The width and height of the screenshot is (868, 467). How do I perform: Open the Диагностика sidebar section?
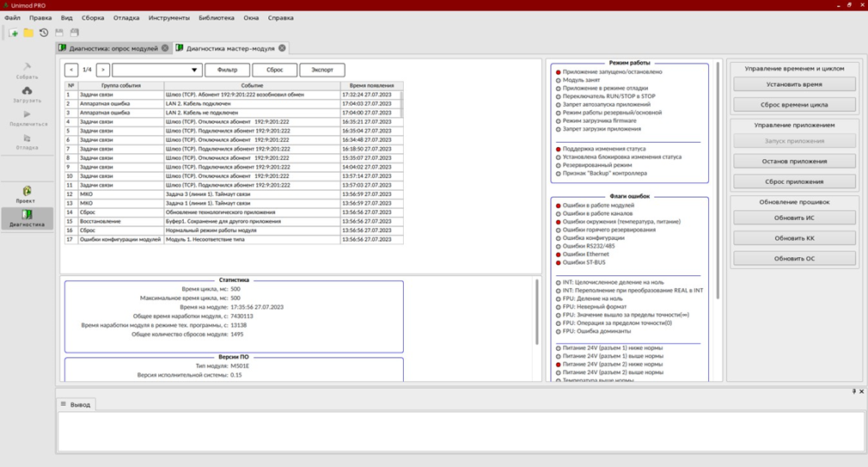pyautogui.click(x=28, y=218)
